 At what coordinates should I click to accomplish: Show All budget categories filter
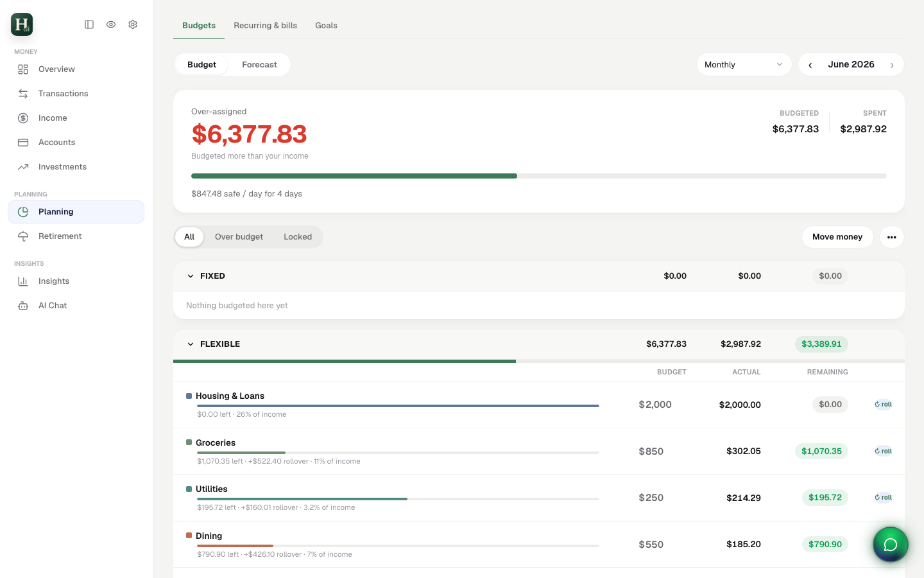click(189, 237)
